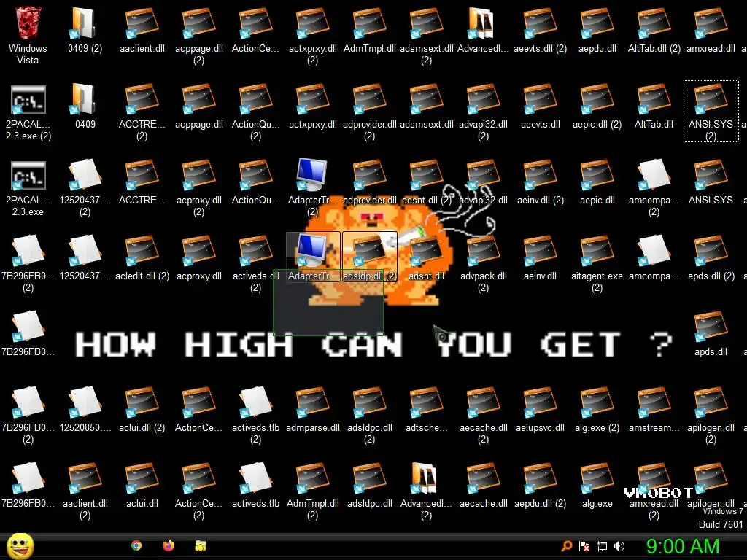Open the Action Center flag tray icon

pyautogui.click(x=584, y=546)
